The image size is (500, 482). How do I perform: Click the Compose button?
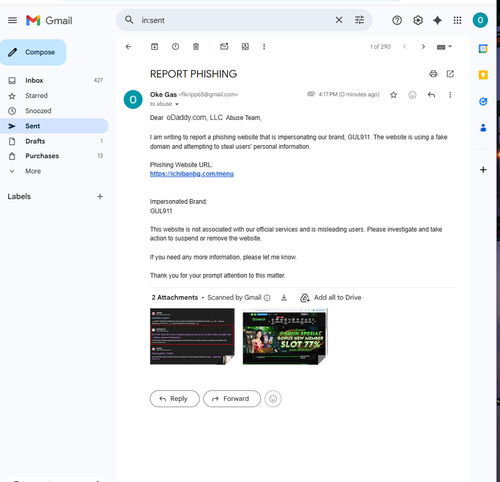click(x=33, y=52)
